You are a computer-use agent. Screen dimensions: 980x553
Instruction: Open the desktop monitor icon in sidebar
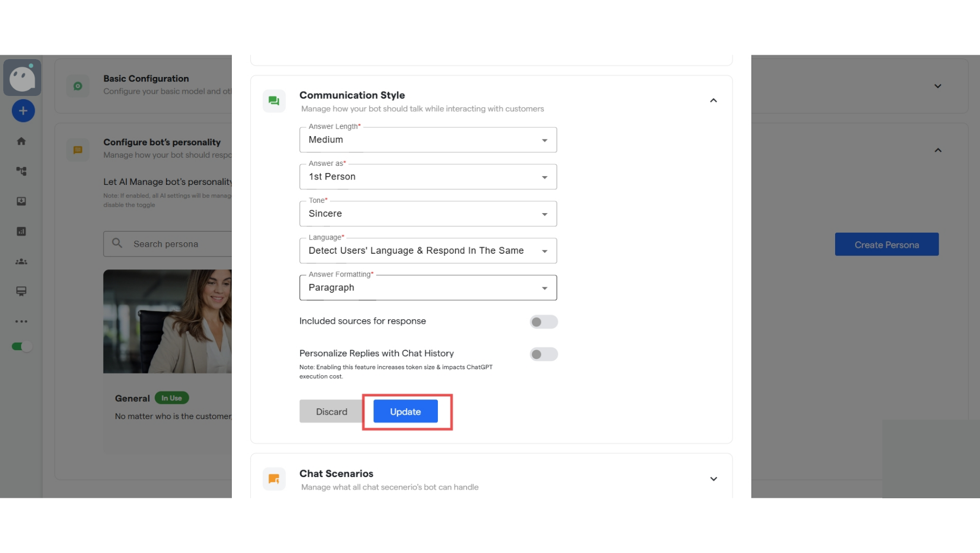coord(21,291)
